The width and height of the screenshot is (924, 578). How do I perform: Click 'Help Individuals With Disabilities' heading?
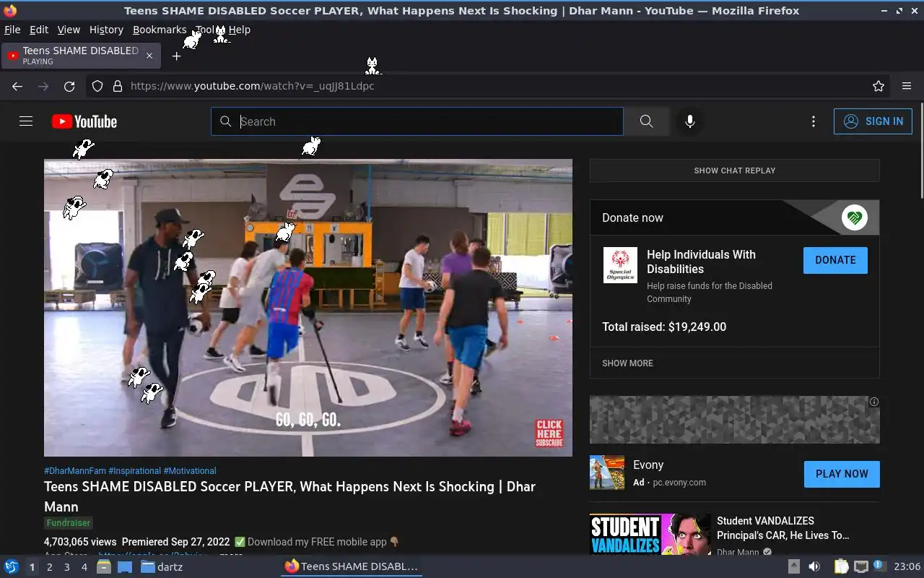pos(701,262)
